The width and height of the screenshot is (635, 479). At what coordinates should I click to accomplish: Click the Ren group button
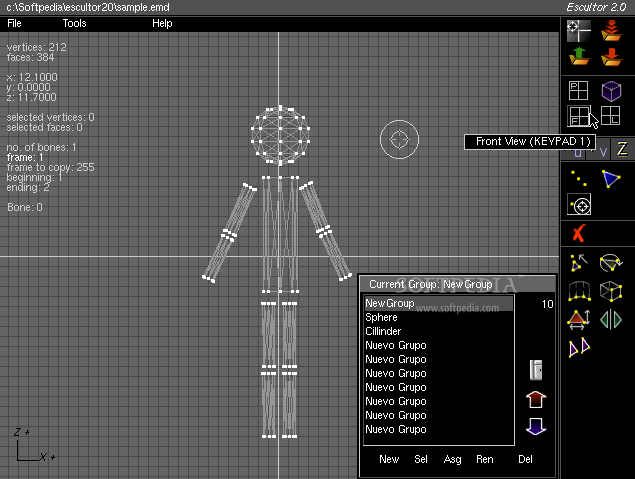(485, 459)
